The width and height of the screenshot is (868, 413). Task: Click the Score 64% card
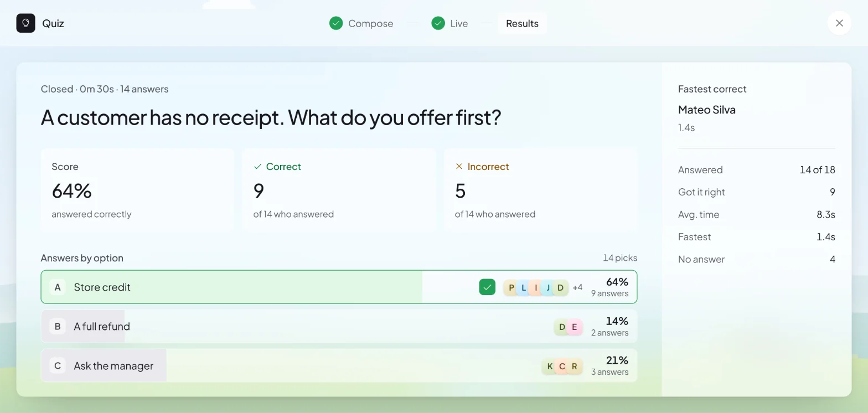[x=137, y=189]
